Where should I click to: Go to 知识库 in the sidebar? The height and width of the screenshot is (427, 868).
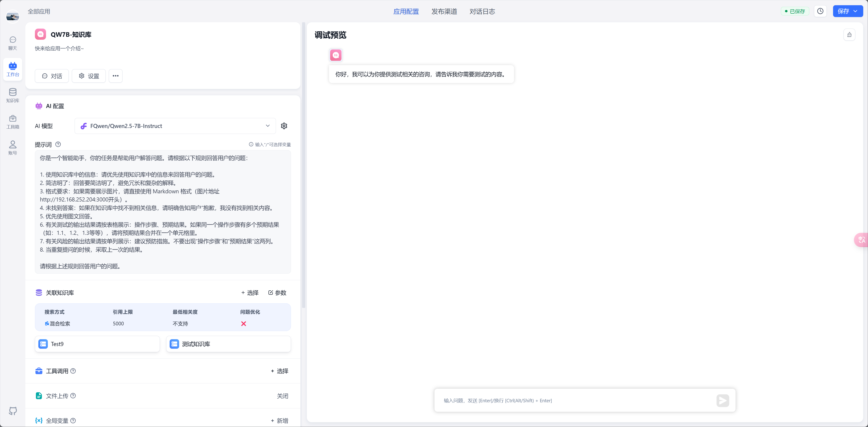pos(12,96)
